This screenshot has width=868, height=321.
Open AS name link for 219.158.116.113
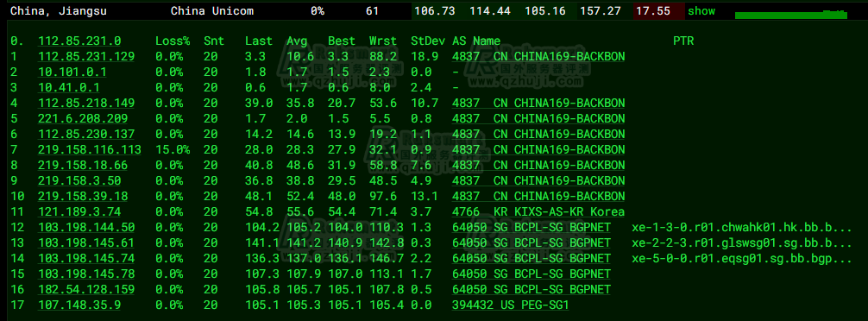point(538,149)
